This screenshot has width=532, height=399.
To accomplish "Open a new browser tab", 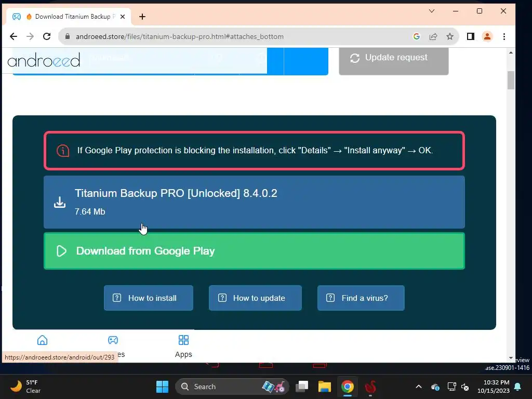I will (142, 17).
